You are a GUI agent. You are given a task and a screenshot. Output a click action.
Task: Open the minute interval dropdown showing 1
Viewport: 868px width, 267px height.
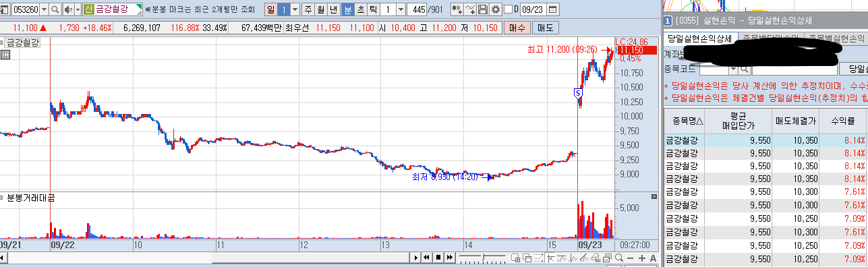[401, 9]
